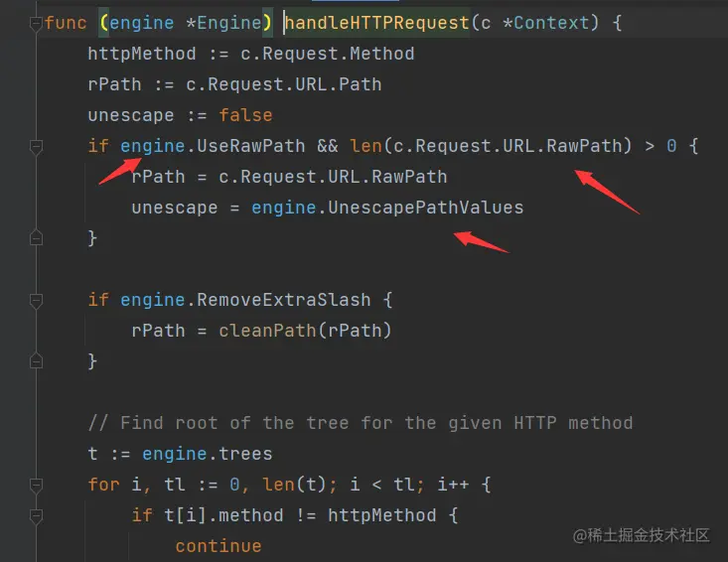Click fold end marker below UnescapePathValues line
Image resolution: width=728 pixels, height=562 pixels.
click(x=36, y=238)
